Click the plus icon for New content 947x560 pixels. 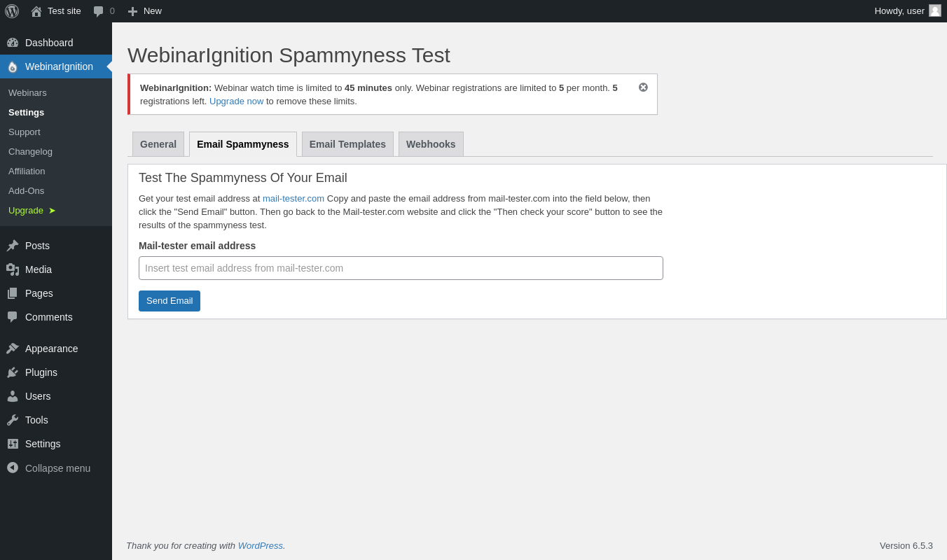click(132, 11)
